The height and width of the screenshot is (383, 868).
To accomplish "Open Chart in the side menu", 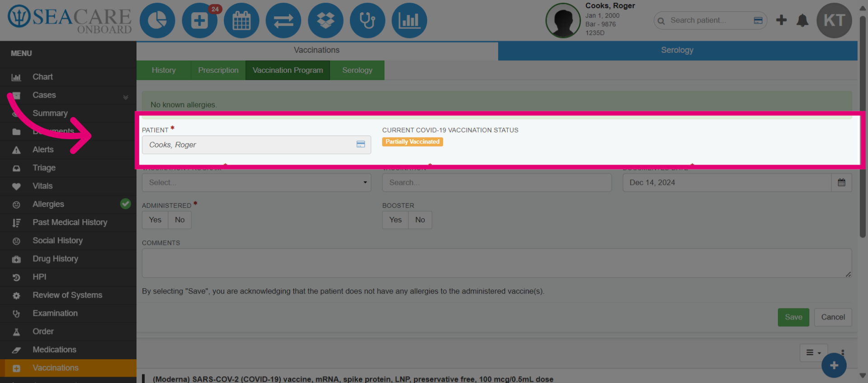I will coord(68,77).
